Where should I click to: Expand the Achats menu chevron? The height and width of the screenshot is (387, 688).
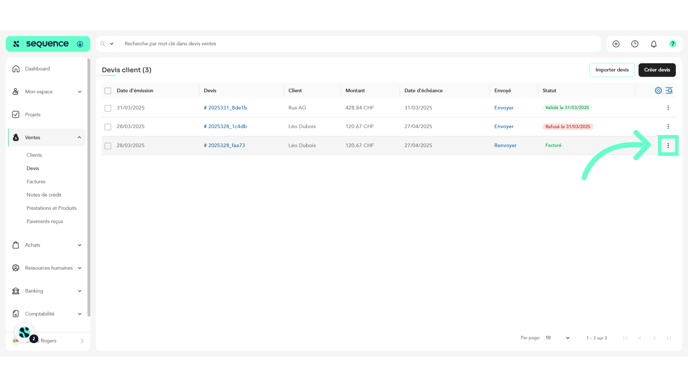tap(79, 245)
